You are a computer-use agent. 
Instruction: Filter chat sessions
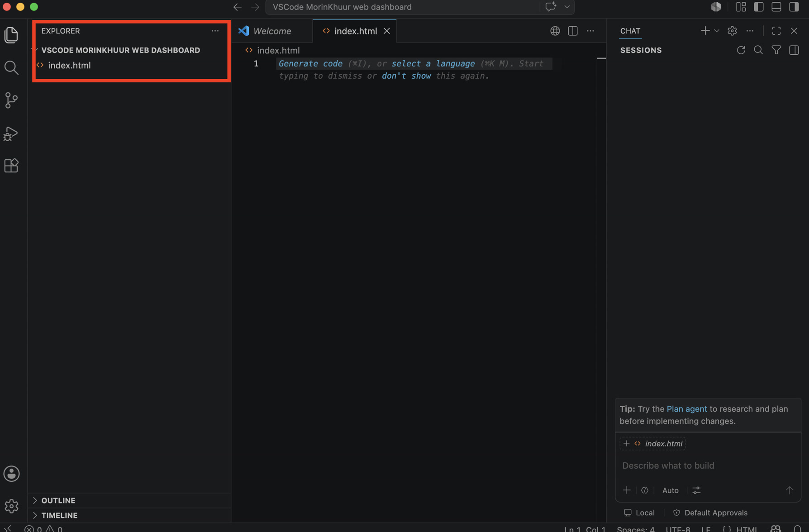click(776, 50)
